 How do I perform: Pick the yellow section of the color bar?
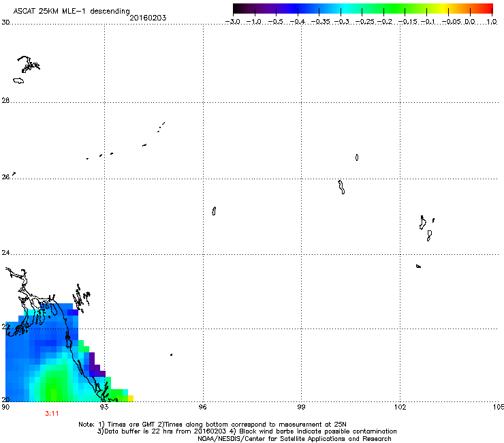[444, 9]
